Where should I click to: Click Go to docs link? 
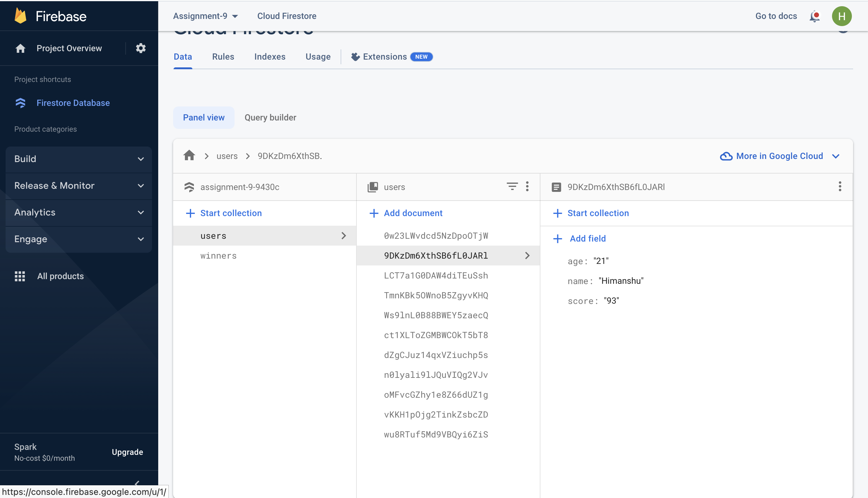click(x=776, y=16)
